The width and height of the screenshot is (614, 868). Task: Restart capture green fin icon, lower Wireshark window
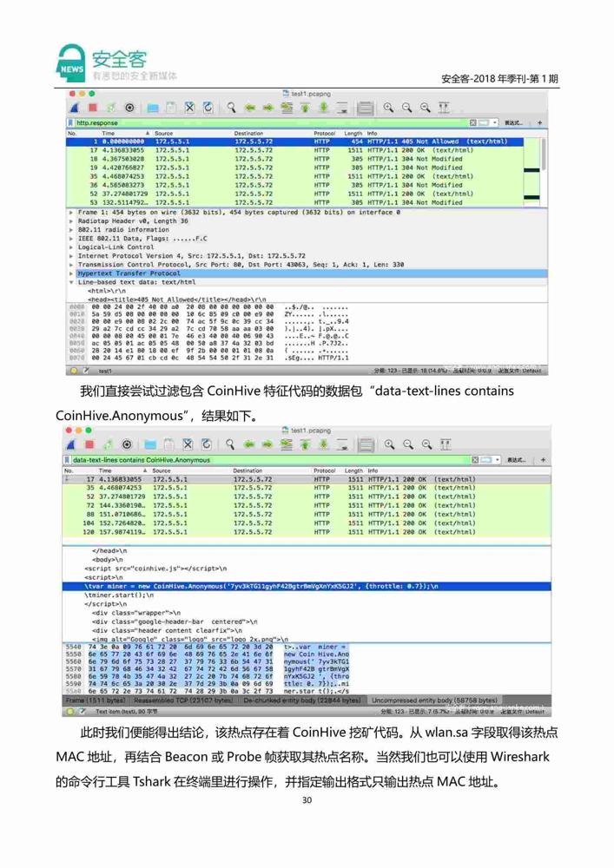(x=109, y=444)
